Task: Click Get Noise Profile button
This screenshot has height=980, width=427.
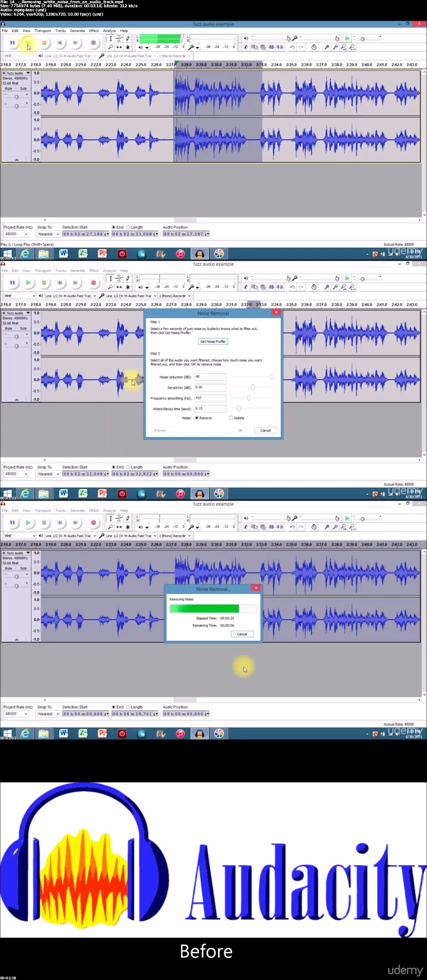Action: pyautogui.click(x=212, y=341)
